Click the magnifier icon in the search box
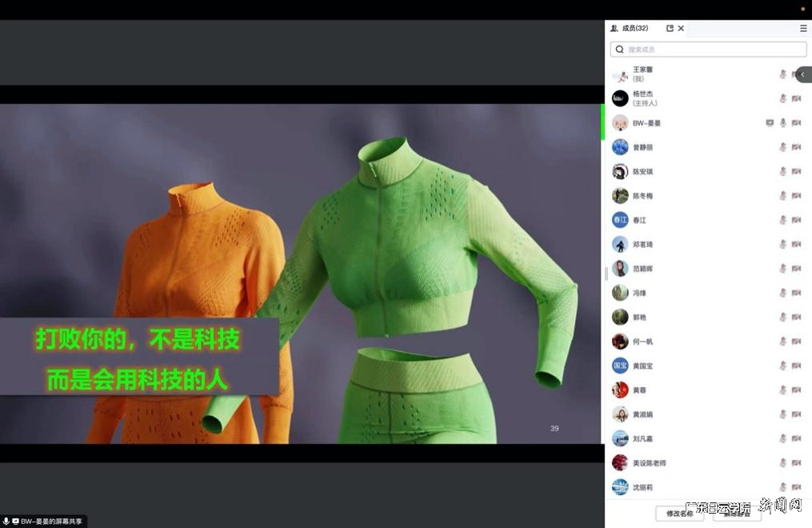Screen dimensions: 812x528 pyautogui.click(x=619, y=49)
